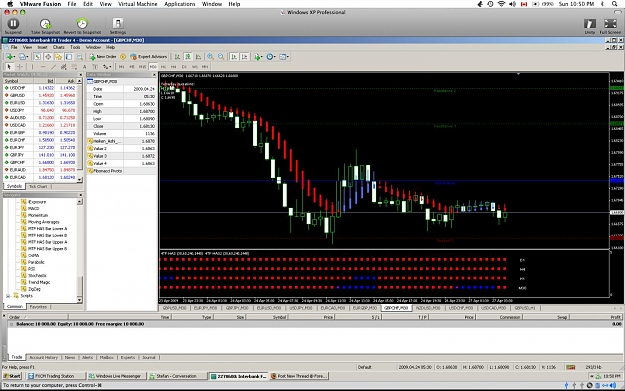625x391 pixels.
Task: Open the Templates dropdown icon
Action: pos(284,57)
